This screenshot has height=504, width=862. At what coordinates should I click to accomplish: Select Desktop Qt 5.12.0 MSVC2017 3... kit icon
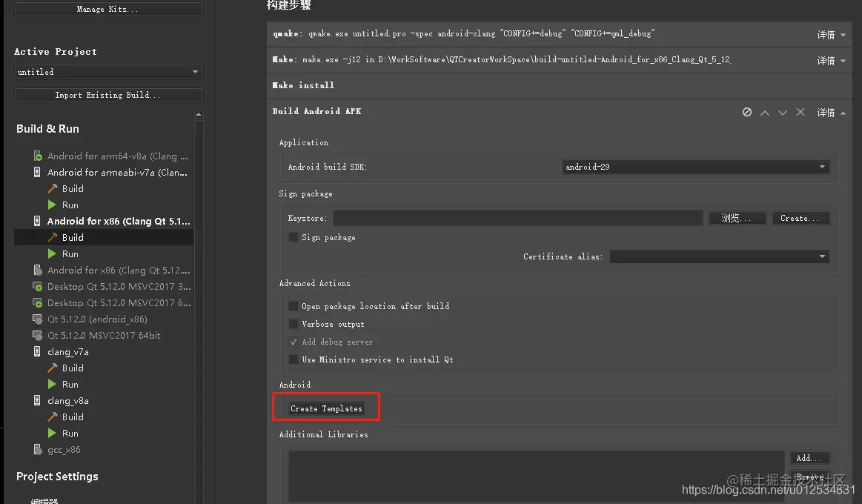coord(37,286)
